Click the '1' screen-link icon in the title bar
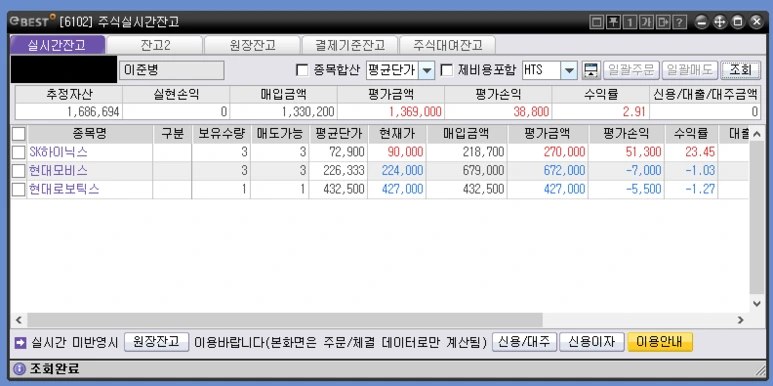 [630, 22]
